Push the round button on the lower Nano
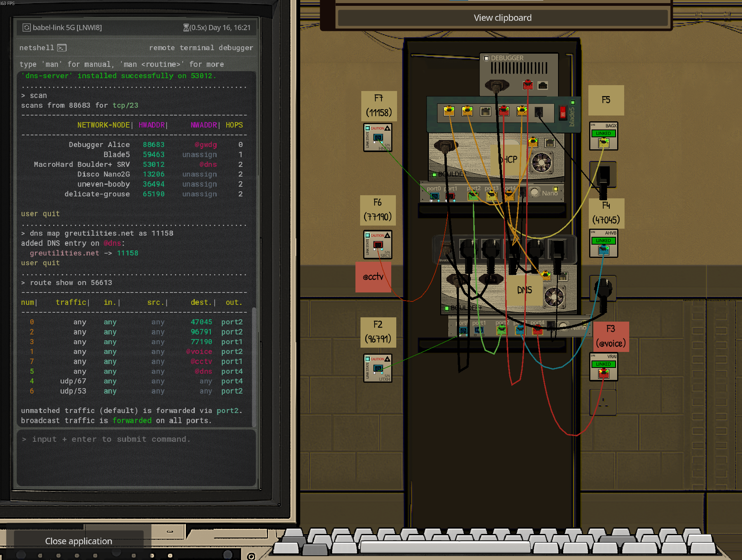Screen dimensions: 742x560 coord(563,326)
